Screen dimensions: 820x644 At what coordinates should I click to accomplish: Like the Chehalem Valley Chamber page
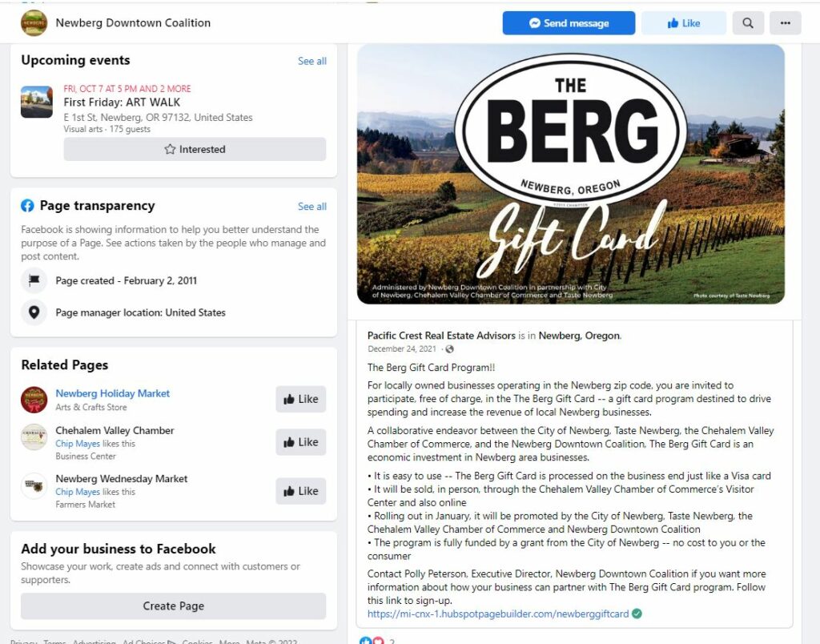301,442
